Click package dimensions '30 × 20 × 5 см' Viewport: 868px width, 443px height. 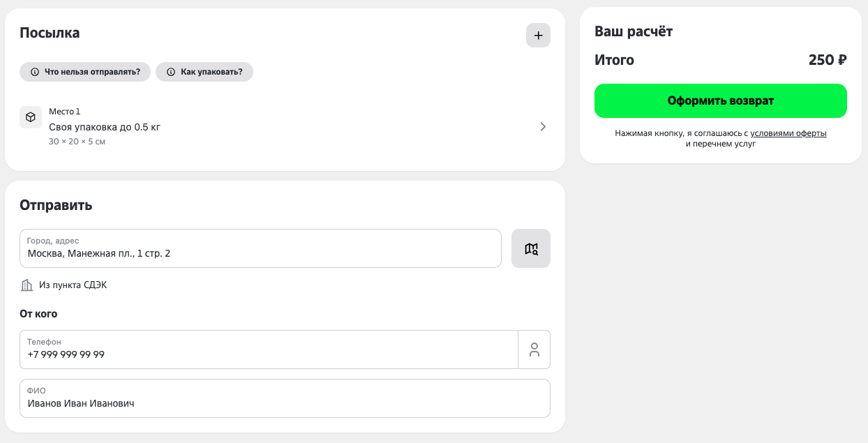pos(77,142)
